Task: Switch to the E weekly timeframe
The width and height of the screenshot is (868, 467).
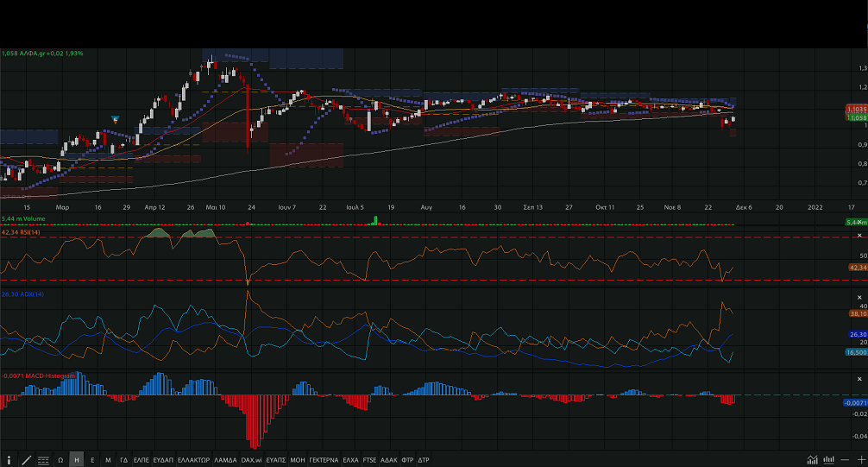Action: [x=92, y=460]
